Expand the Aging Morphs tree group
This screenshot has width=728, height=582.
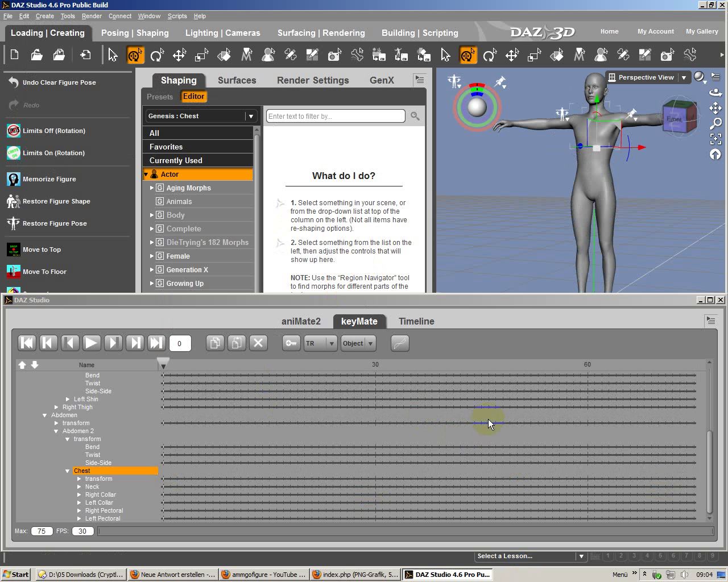(x=152, y=188)
